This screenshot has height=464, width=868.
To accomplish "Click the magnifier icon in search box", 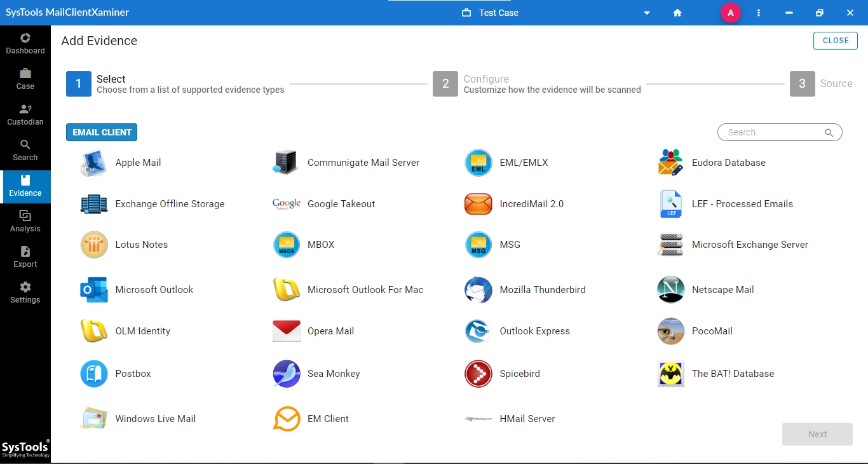I will point(829,133).
